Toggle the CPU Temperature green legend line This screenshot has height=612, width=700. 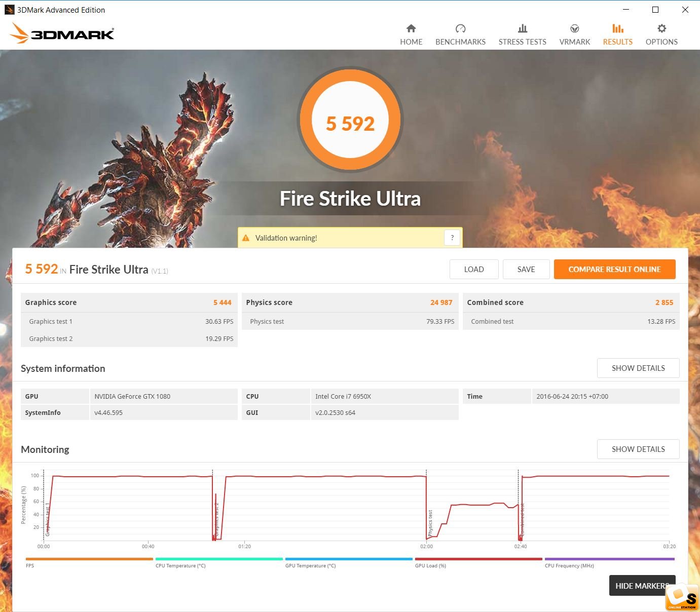pos(219,559)
